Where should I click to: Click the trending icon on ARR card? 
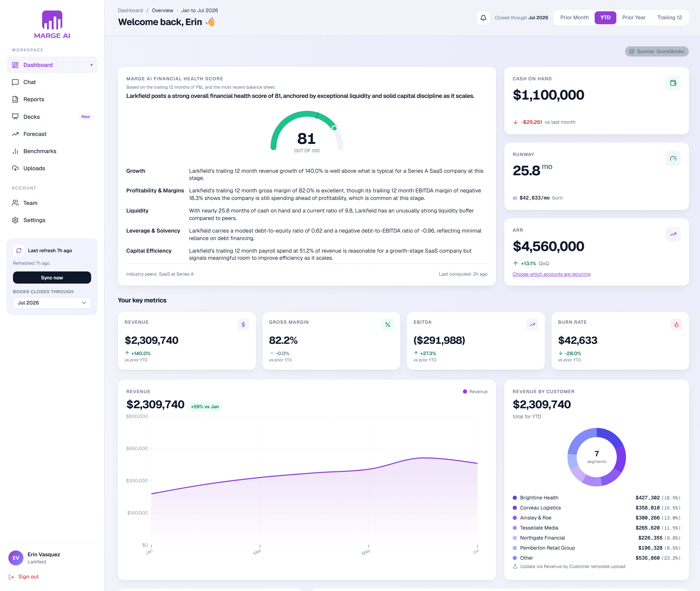point(673,234)
